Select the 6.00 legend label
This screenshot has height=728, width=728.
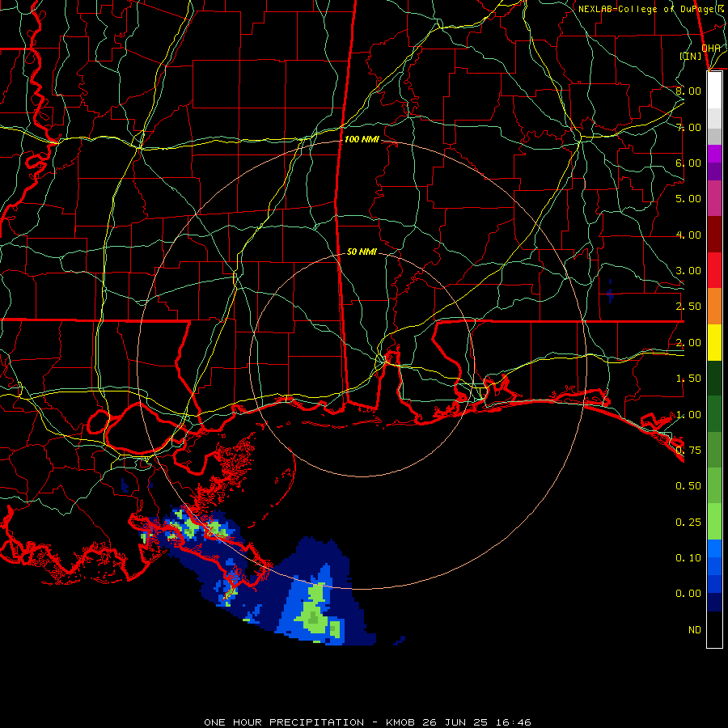click(688, 163)
